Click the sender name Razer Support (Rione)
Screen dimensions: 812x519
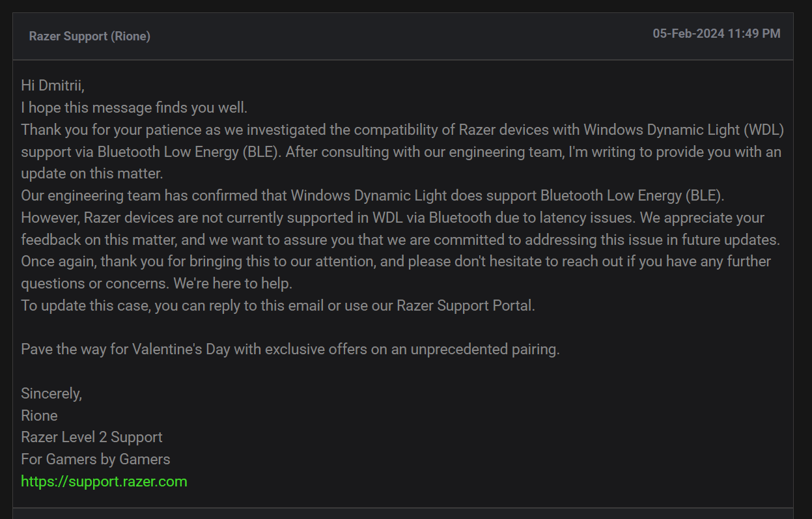click(90, 36)
